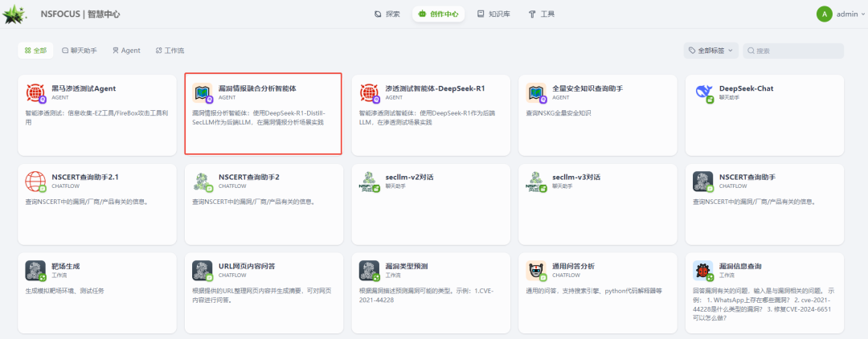This screenshot has width=868, height=339.
Task: Filter by 聊天助手
Action: tap(79, 51)
